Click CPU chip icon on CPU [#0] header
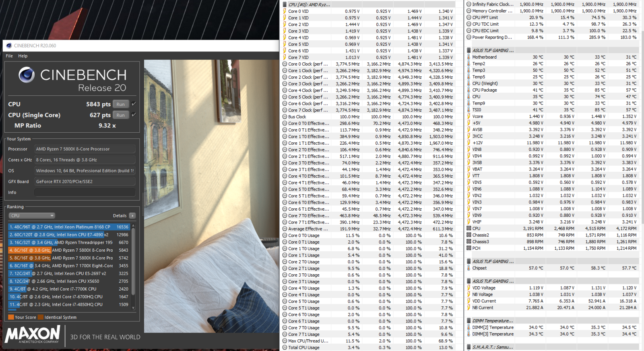This screenshot has height=351, width=644. point(285,4)
